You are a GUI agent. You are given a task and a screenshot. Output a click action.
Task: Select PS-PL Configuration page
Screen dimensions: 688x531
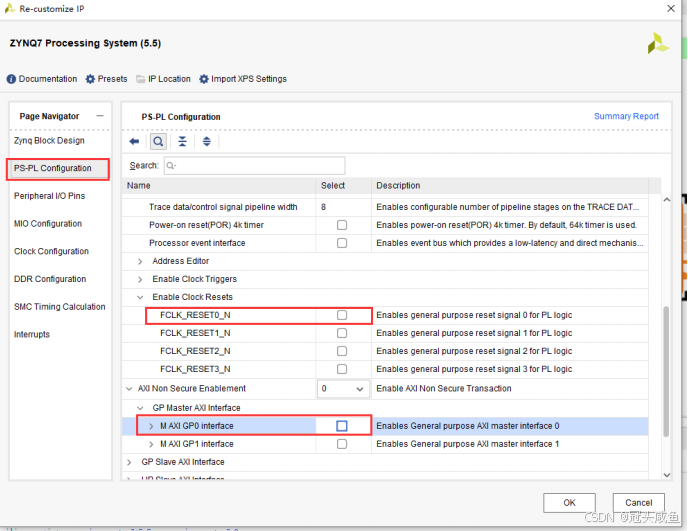pos(53,168)
